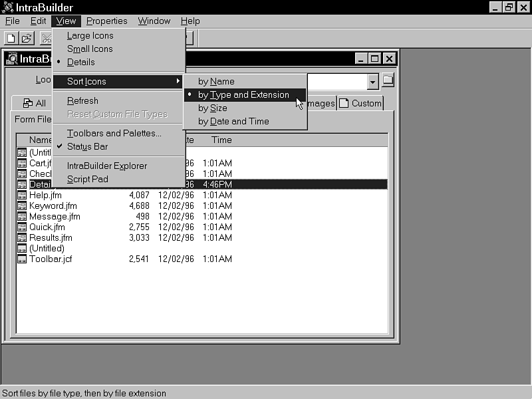Select the Quick.jfm form icon
Screen dimensions: 532x399
pyautogui.click(x=22, y=227)
